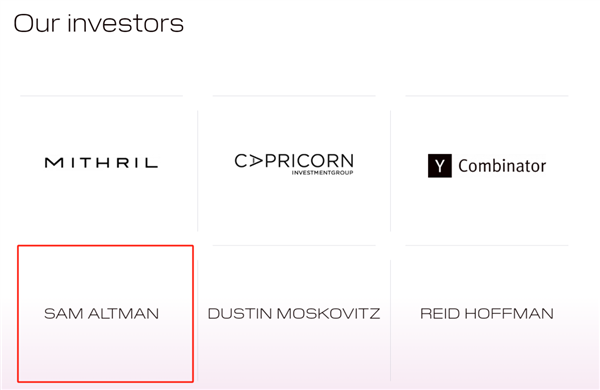
Task: Click the Mithril logo
Action: (101, 163)
